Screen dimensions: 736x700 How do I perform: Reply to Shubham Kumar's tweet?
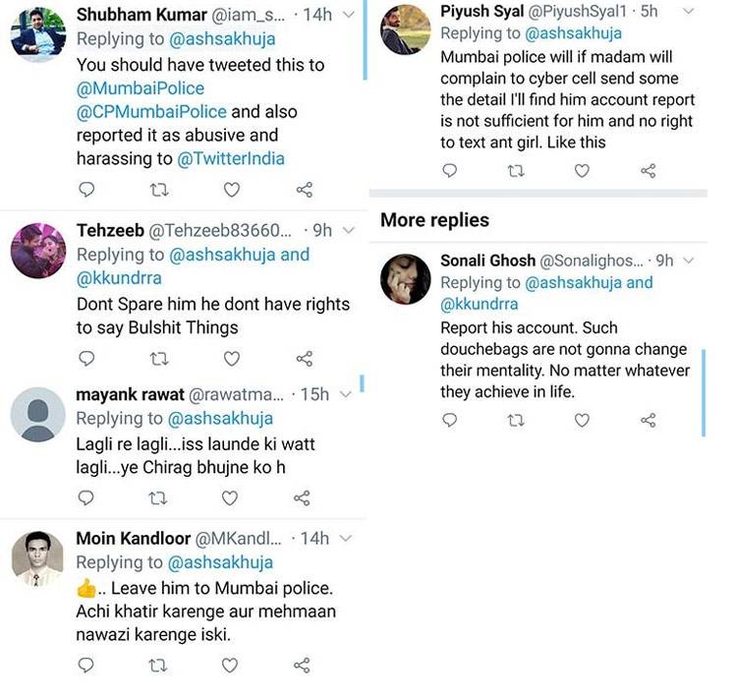85,189
